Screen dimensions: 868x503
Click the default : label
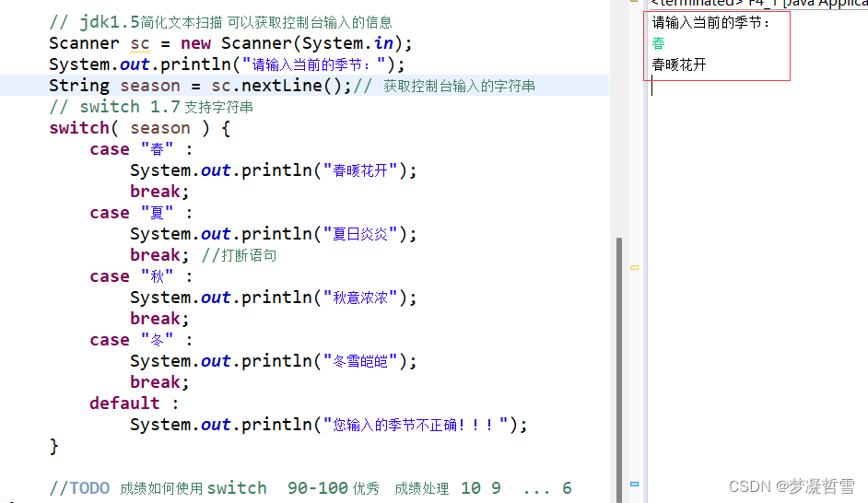tap(135, 404)
